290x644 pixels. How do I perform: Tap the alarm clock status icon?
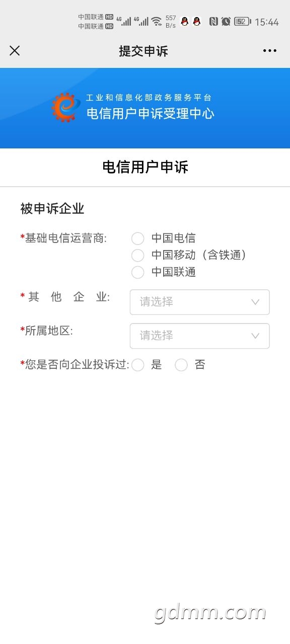pos(226,22)
